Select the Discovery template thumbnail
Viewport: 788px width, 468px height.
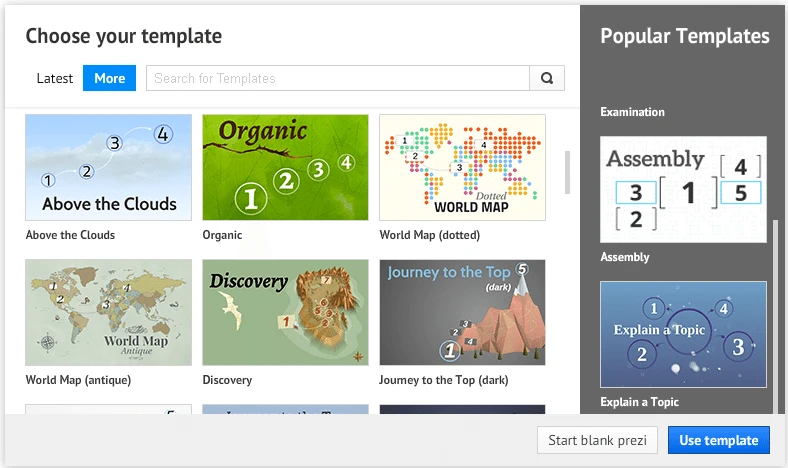[285, 312]
